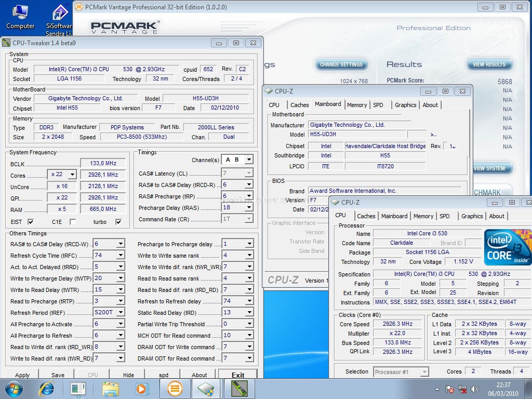
Task: Open Refresh Cycle Time (tRFC) dropdown
Action: click(x=121, y=255)
